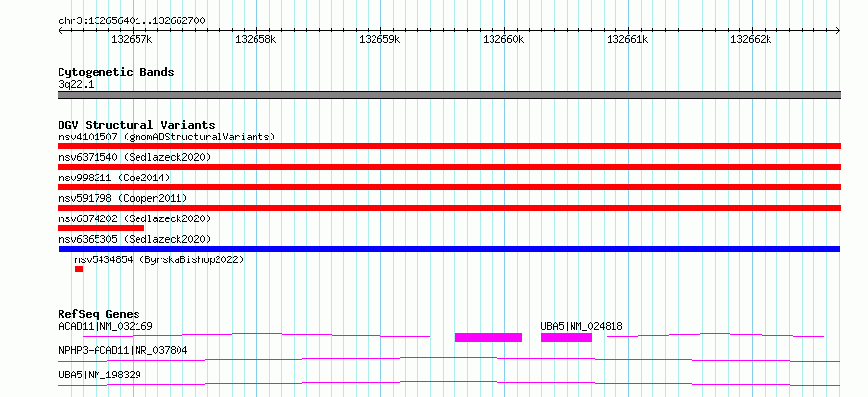Open the Cytogenetic Bands track title
The height and width of the screenshot is (397, 868).
point(116,72)
